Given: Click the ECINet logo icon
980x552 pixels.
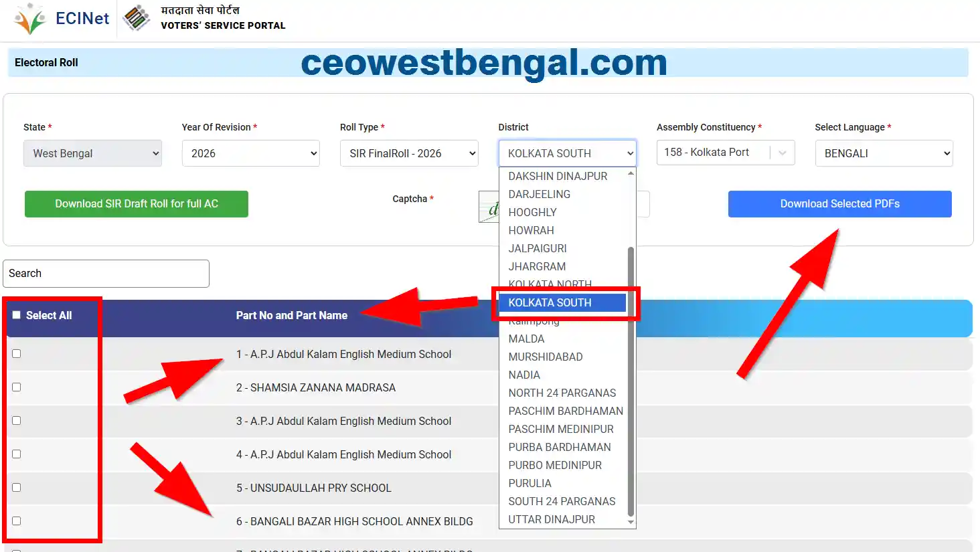Looking at the screenshot, I should click(x=30, y=19).
